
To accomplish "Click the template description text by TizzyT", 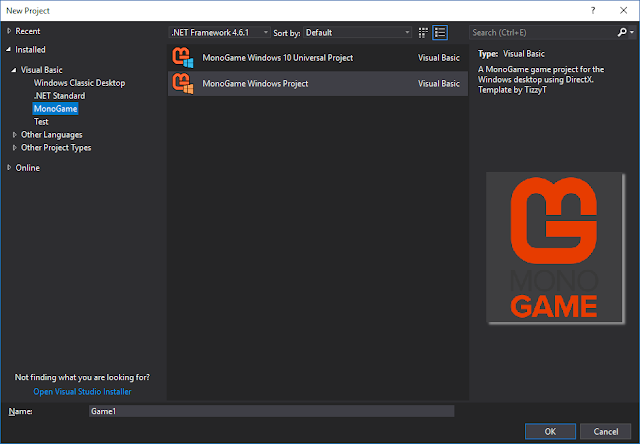I will pyautogui.click(x=541, y=80).
